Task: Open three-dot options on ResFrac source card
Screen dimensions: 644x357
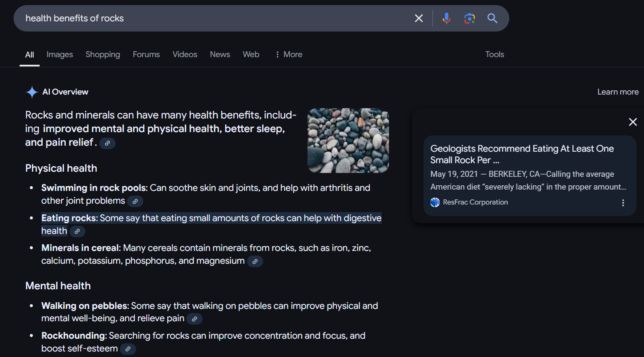Action: 623,203
